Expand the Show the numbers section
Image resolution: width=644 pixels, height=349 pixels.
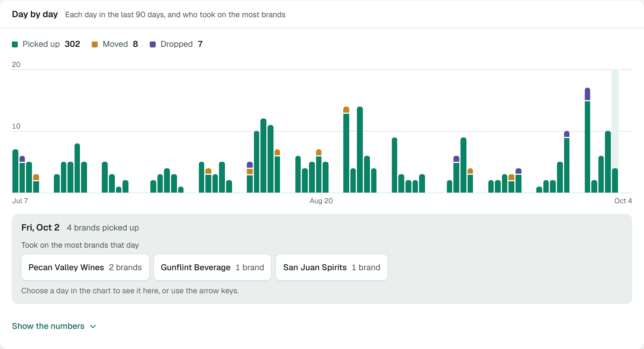coord(54,326)
